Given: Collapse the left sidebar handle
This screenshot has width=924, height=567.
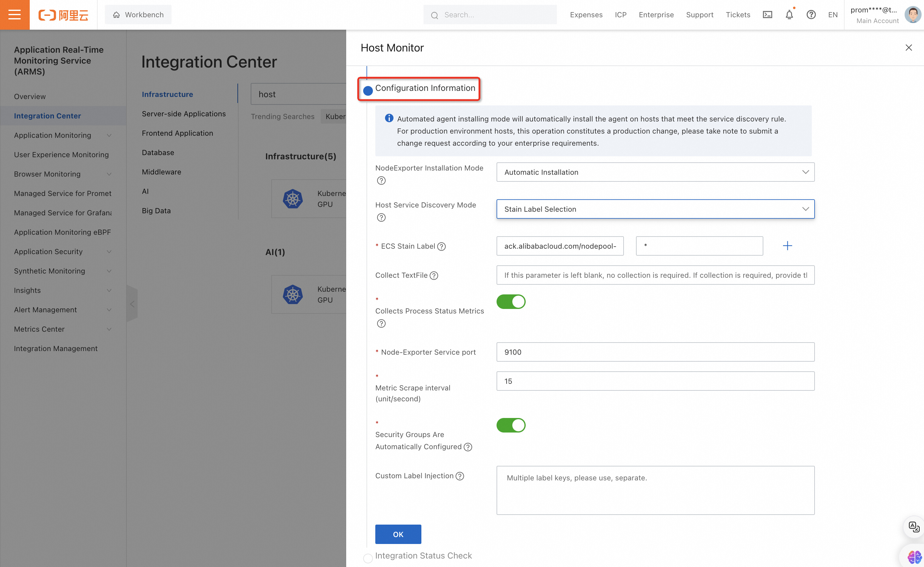Looking at the screenshot, I should click(x=132, y=304).
